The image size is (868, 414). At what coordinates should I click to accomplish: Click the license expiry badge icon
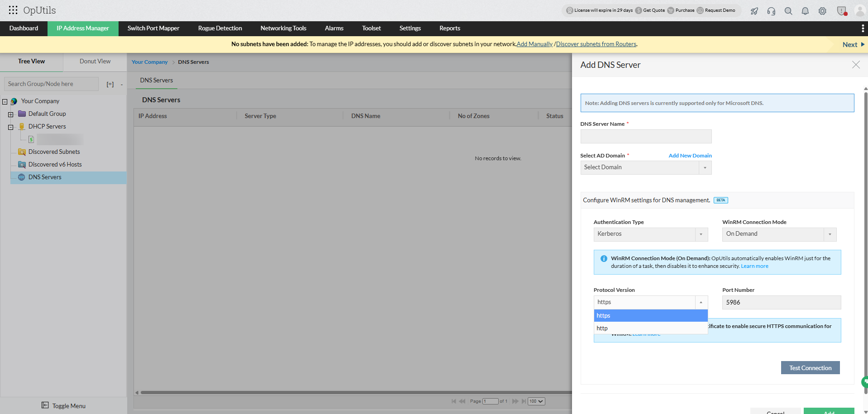[570, 10]
